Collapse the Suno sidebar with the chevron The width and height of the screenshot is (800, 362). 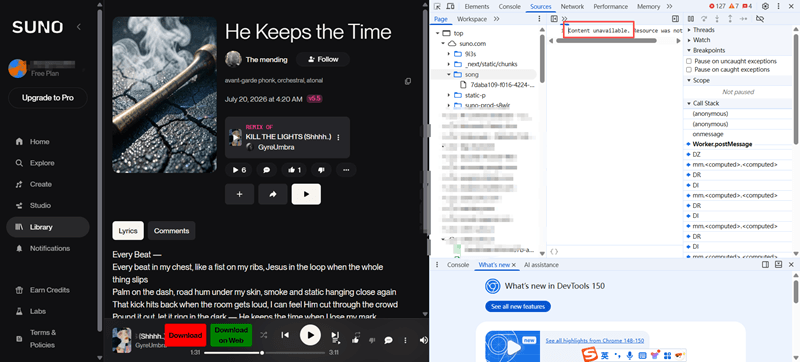79,27
